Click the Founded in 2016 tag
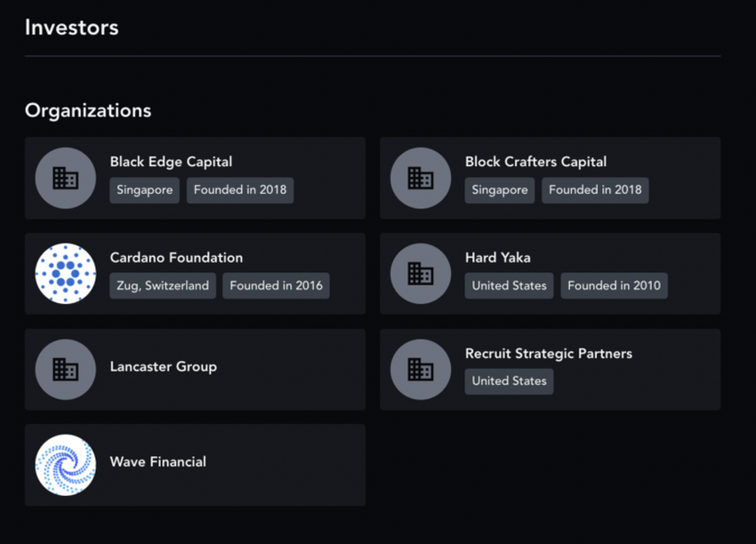 pyautogui.click(x=276, y=285)
